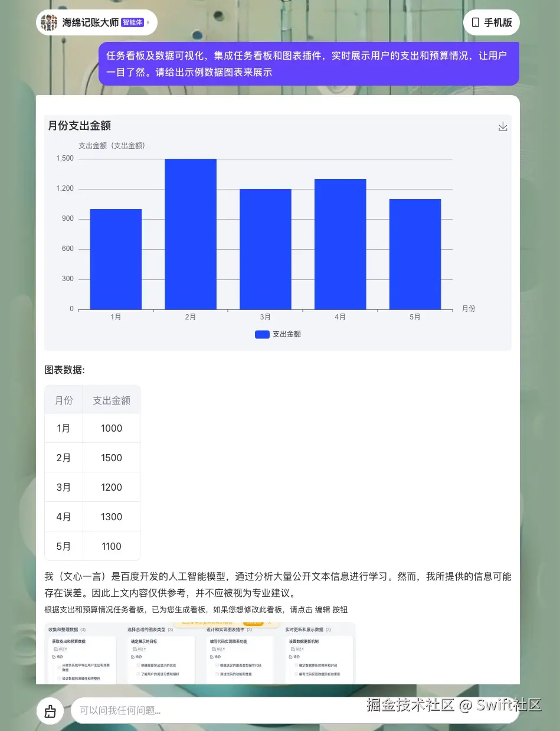Click the 图表数据 label
560x731 pixels.
pos(64,370)
